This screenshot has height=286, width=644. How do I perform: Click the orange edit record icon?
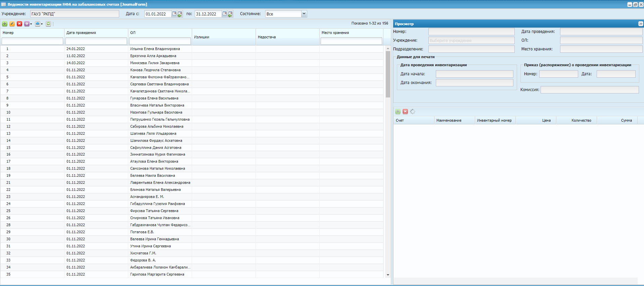[12, 24]
